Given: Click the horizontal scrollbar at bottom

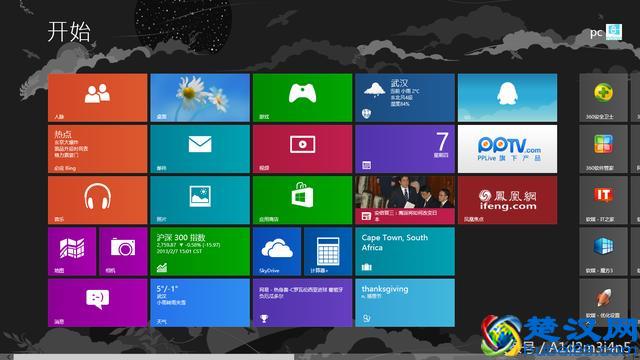Looking at the screenshot, I should pos(154,357).
